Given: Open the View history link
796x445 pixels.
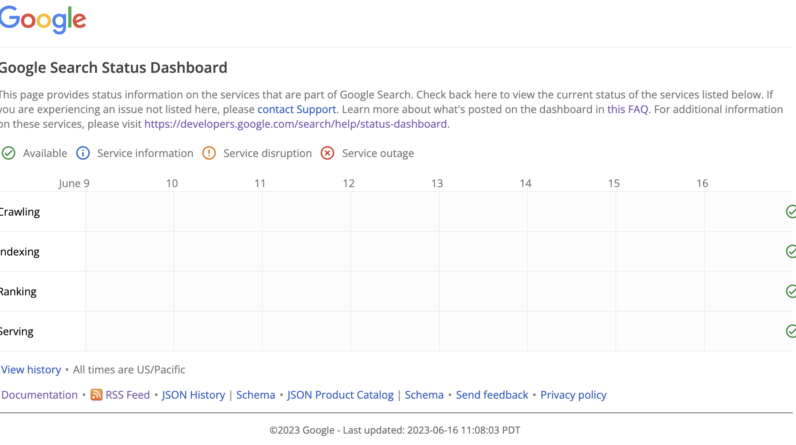Looking at the screenshot, I should (x=31, y=370).
